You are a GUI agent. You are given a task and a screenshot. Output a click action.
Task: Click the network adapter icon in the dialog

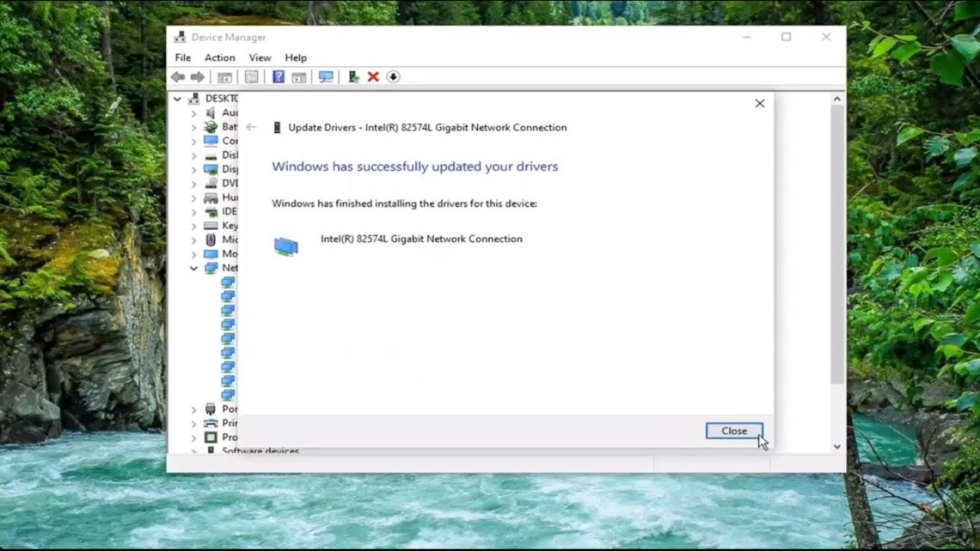click(x=286, y=246)
